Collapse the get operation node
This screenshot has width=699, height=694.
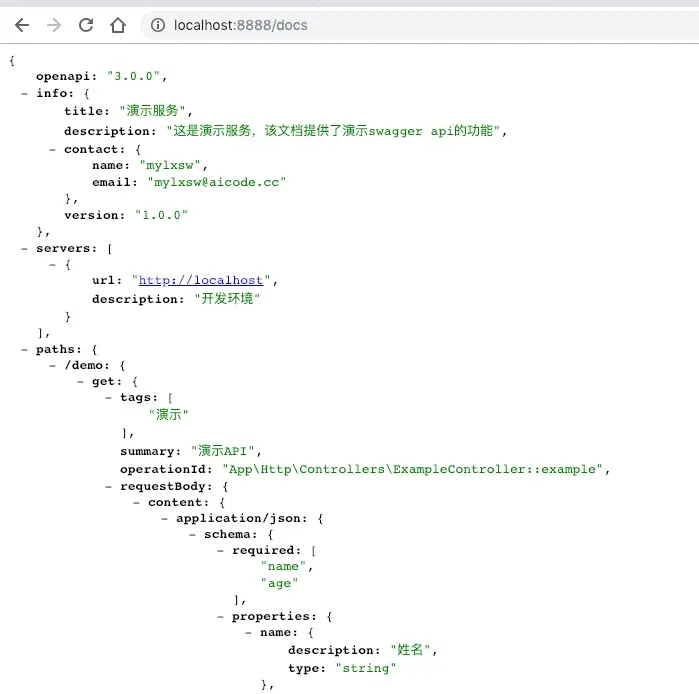click(x=80, y=382)
